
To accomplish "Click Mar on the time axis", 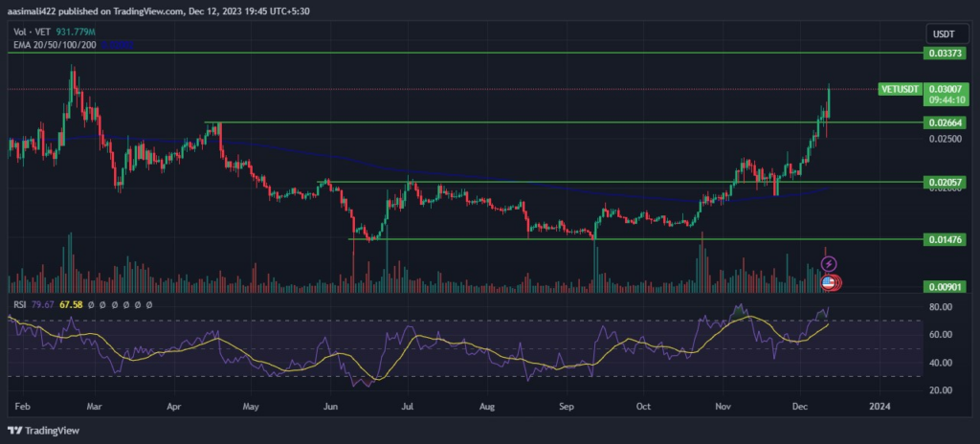I will (94, 406).
